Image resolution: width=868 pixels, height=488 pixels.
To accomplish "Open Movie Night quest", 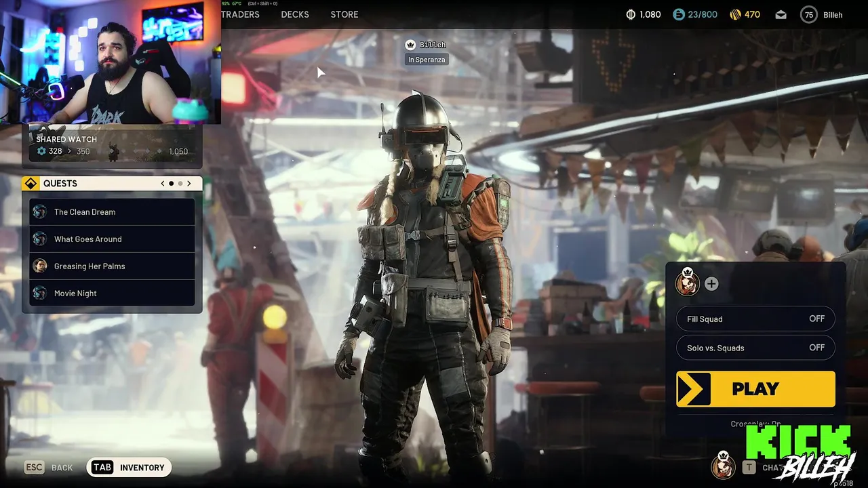I will tap(112, 293).
